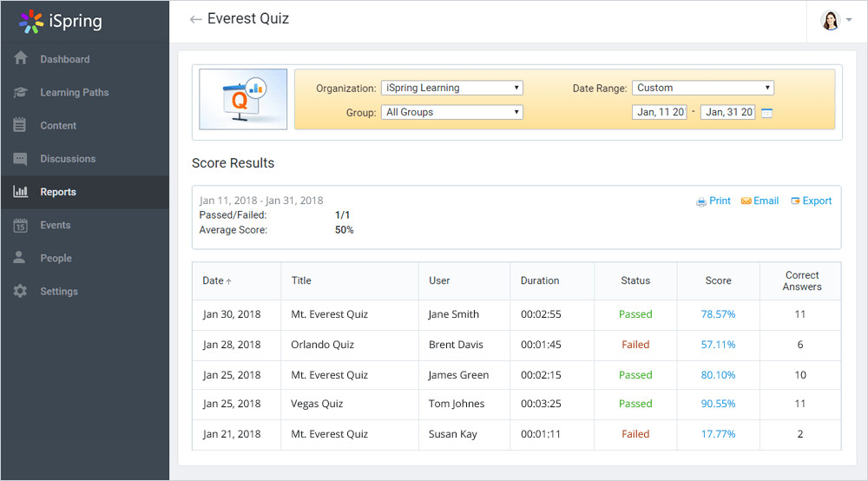Open the date picker calendar icon
The height and width of the screenshot is (481, 868).
point(766,113)
